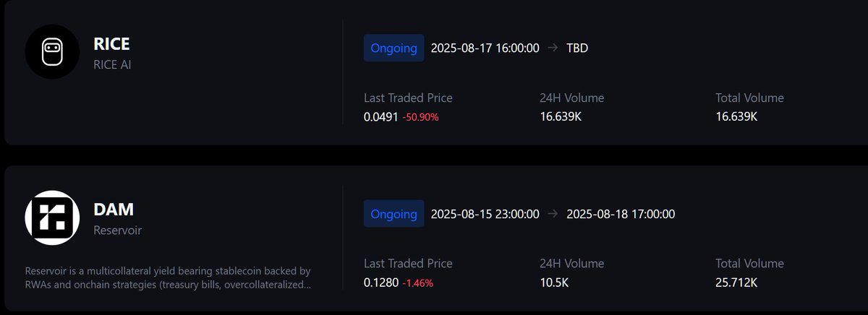Open the RICE token name
Viewport: 868px width, 315px height.
[111, 44]
